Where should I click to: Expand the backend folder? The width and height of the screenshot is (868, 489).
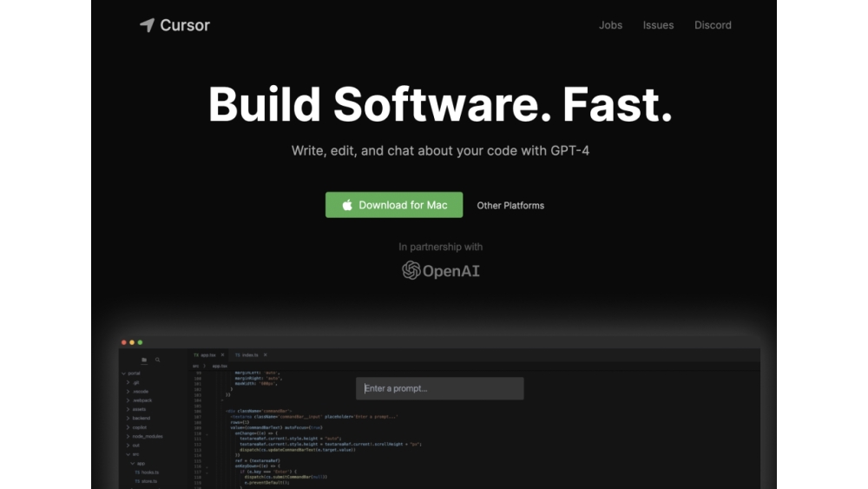[x=140, y=418]
